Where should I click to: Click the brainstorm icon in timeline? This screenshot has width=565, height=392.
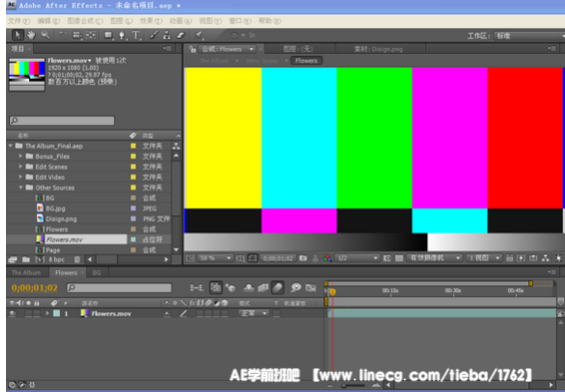pyautogui.click(x=295, y=287)
